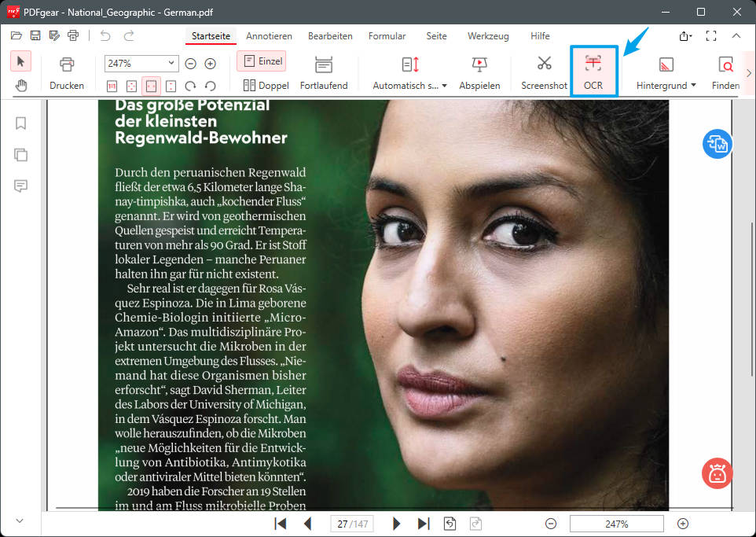Open the Hilfe tab
The image size is (756, 537).
pos(540,36)
